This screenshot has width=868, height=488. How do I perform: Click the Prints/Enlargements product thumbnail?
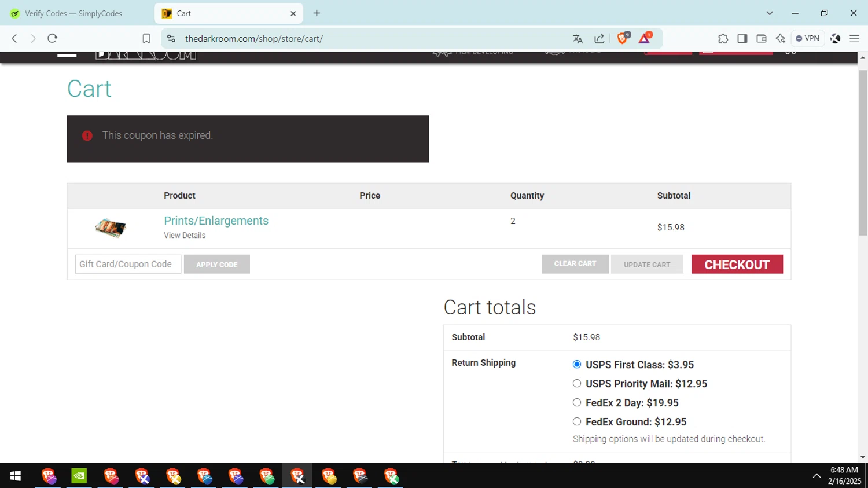click(110, 228)
